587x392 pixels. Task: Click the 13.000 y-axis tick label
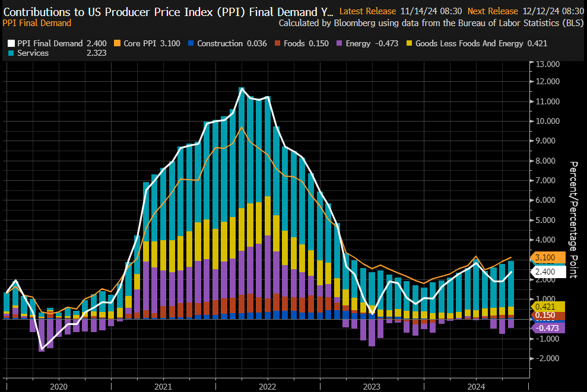click(548, 64)
